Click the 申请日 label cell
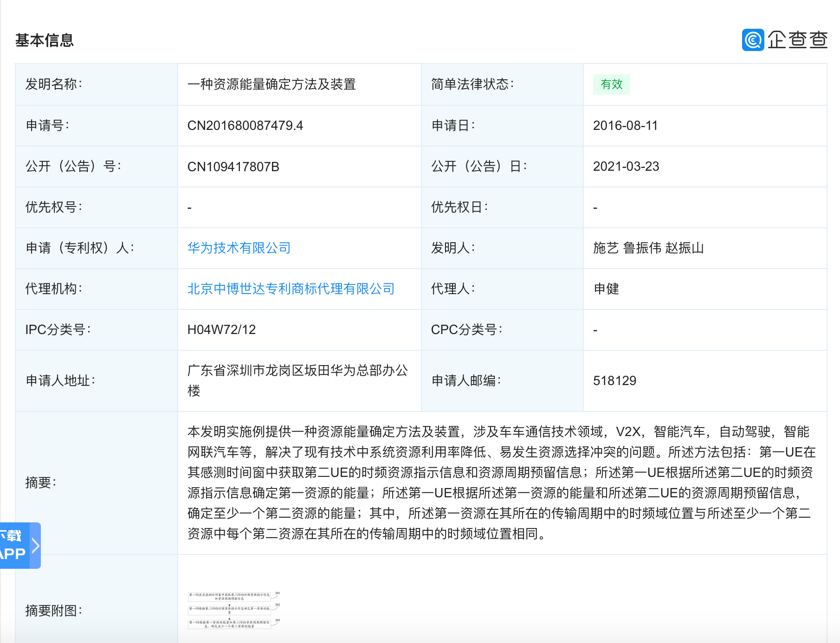Screen dimensions: 840x643 click(502, 125)
